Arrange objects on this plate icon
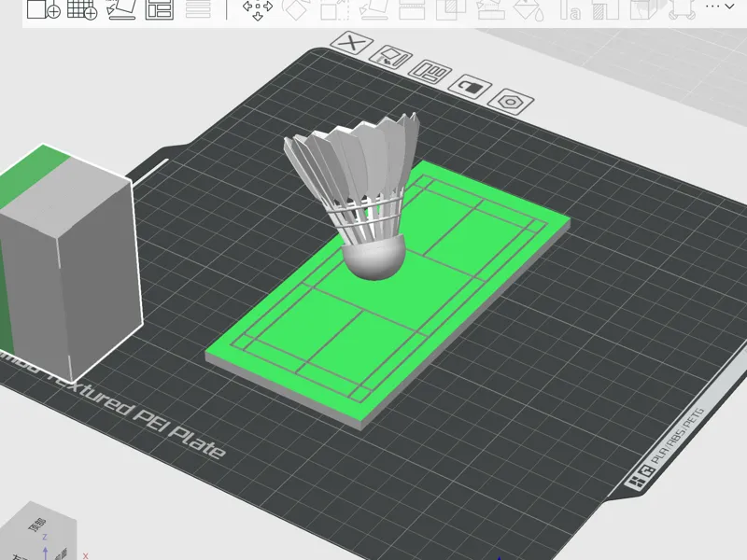The width and height of the screenshot is (747, 560). coord(430,72)
